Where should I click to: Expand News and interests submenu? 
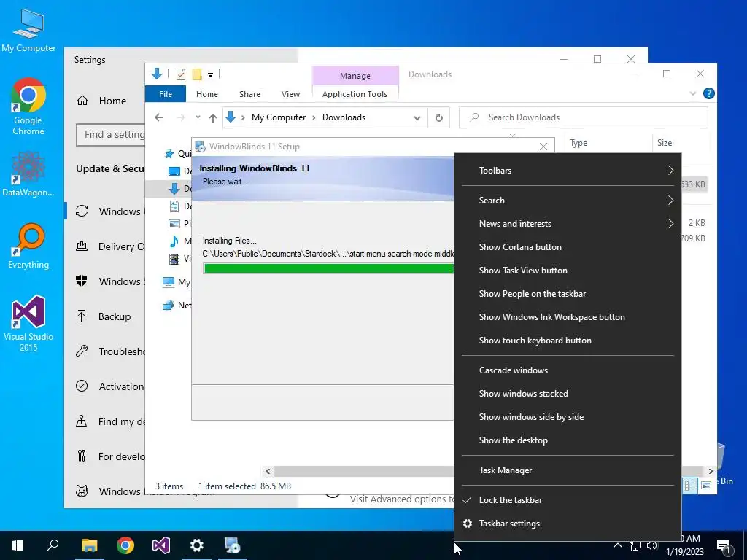click(568, 224)
